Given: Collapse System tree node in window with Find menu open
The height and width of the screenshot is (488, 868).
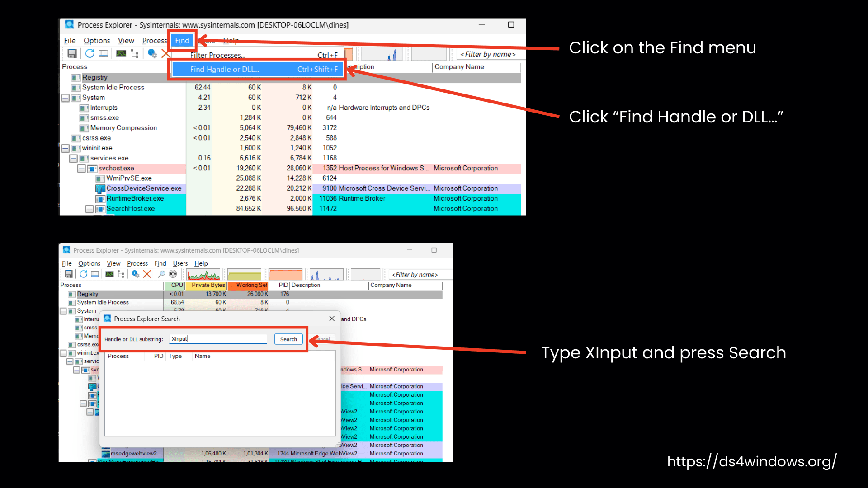Looking at the screenshot, I should [66, 98].
